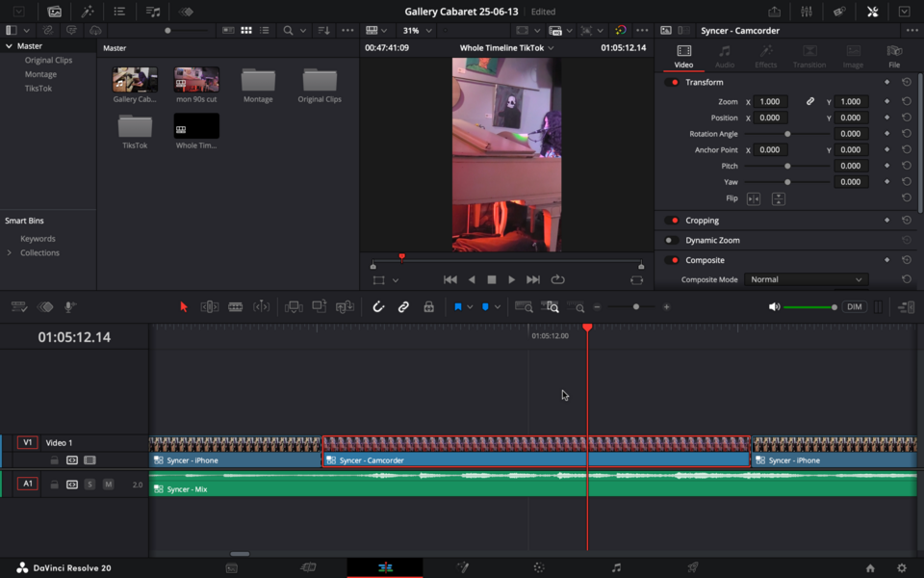Toggle the Zoom link chain icon
This screenshot has width=924, height=578.
[x=810, y=101]
